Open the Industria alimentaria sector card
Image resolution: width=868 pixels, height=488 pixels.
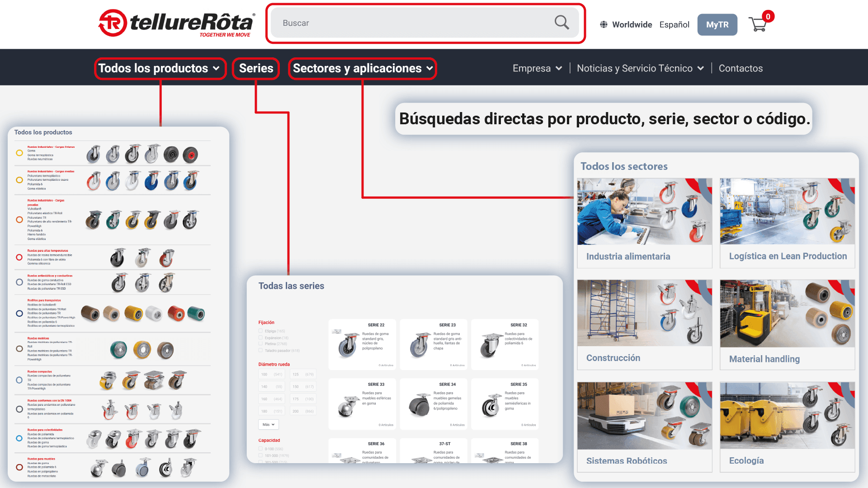(x=645, y=223)
